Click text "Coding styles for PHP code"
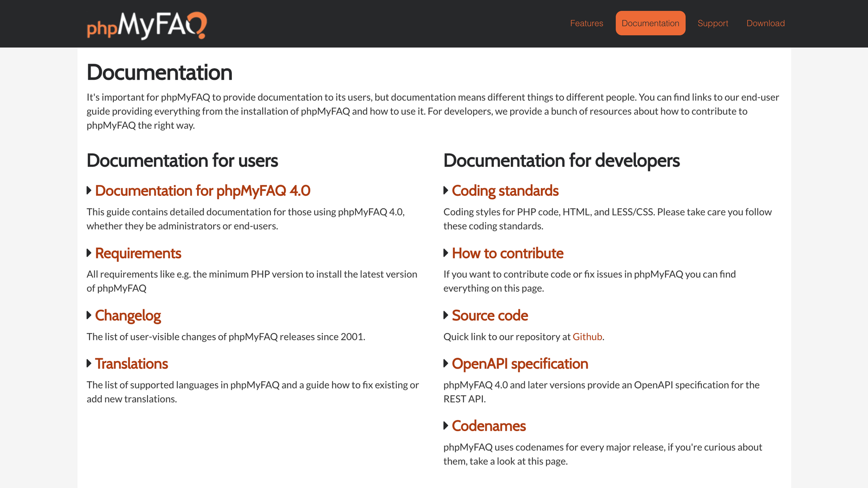 click(x=502, y=212)
